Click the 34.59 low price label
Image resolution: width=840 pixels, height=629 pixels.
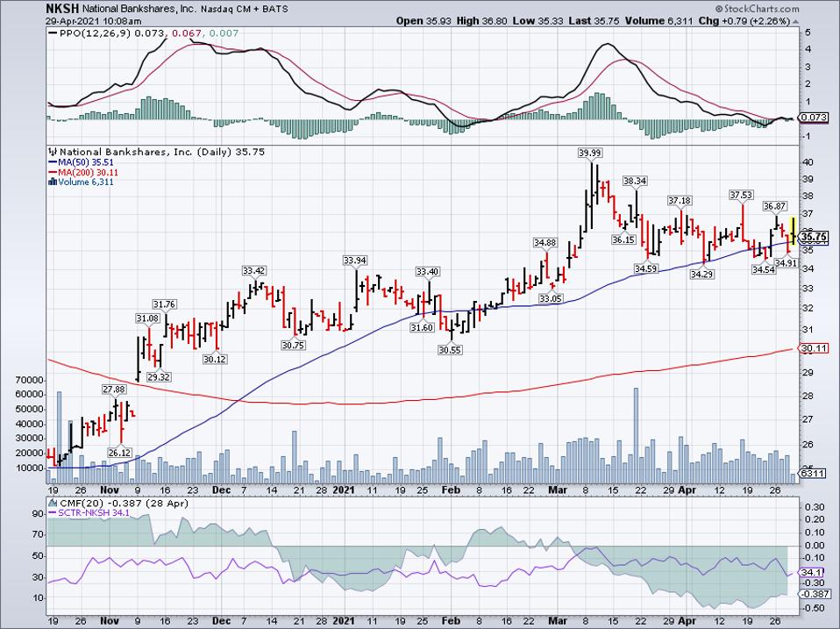[x=645, y=268]
